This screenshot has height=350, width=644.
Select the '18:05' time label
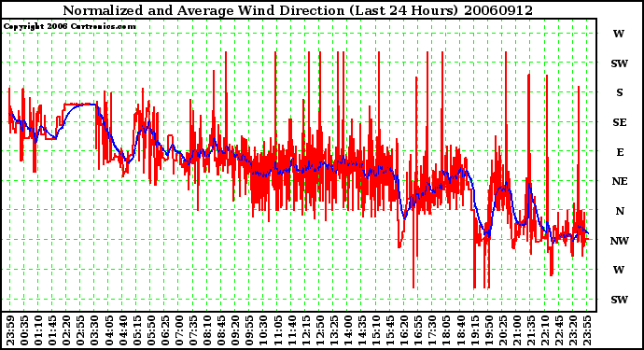coord(447,330)
